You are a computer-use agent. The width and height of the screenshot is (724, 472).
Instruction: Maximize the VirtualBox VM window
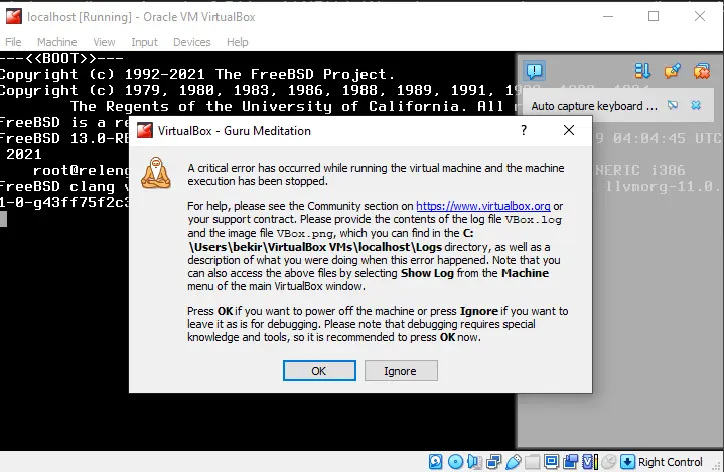coord(653,17)
